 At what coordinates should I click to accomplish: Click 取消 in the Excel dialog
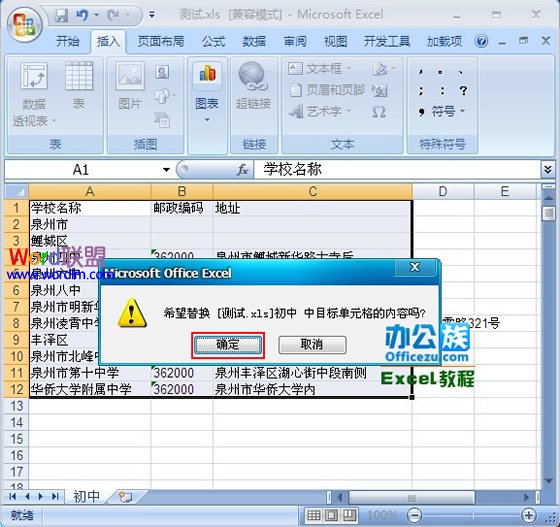pyautogui.click(x=312, y=345)
